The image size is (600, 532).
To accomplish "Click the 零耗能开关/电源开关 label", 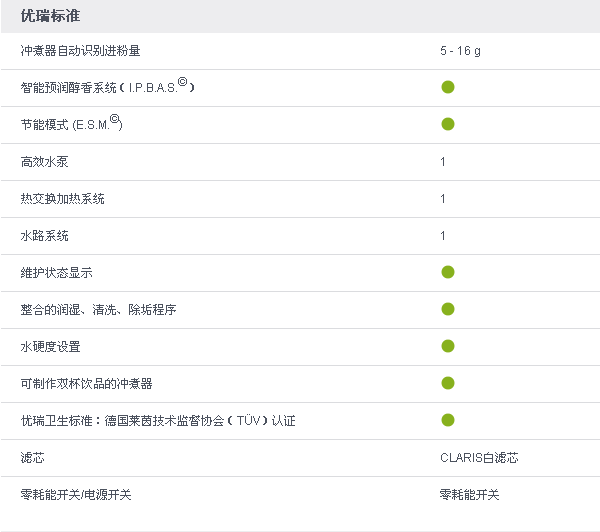I will 76,494.
